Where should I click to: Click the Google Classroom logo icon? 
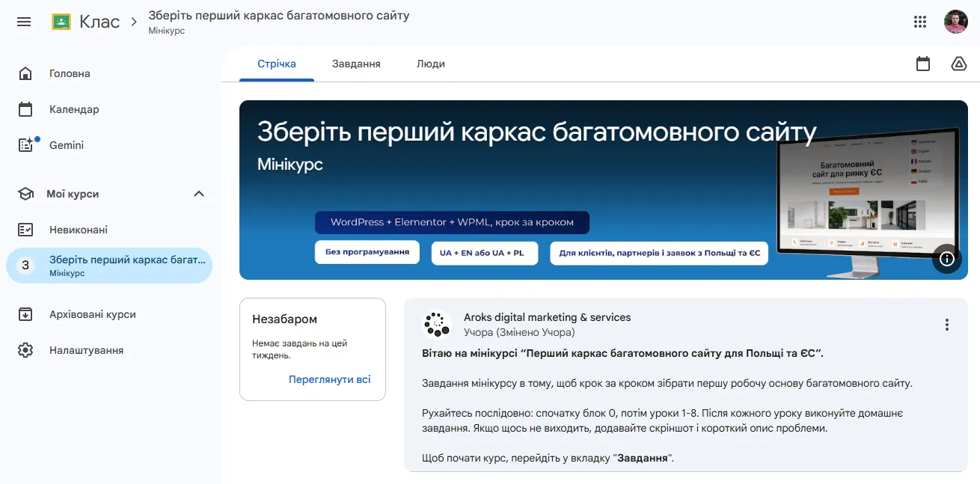coord(61,22)
